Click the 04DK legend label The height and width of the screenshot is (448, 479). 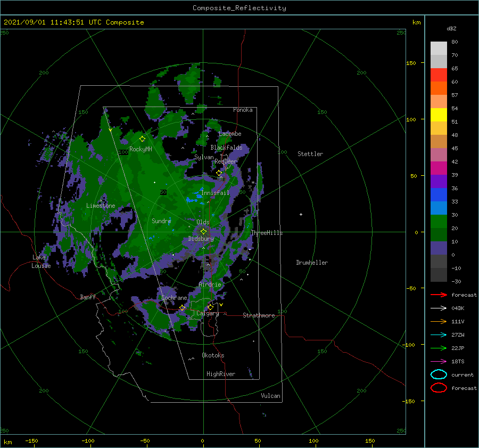pos(458,308)
